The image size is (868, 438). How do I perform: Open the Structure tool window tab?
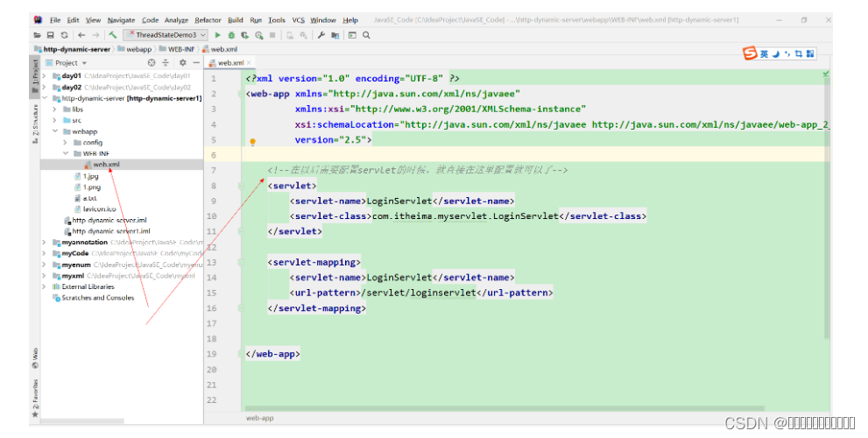point(35,123)
